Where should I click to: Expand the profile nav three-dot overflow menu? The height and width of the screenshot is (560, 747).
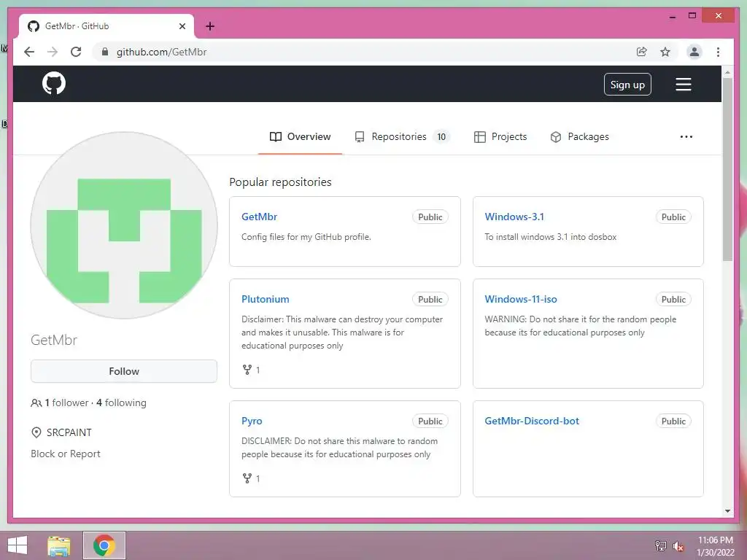[x=686, y=136]
